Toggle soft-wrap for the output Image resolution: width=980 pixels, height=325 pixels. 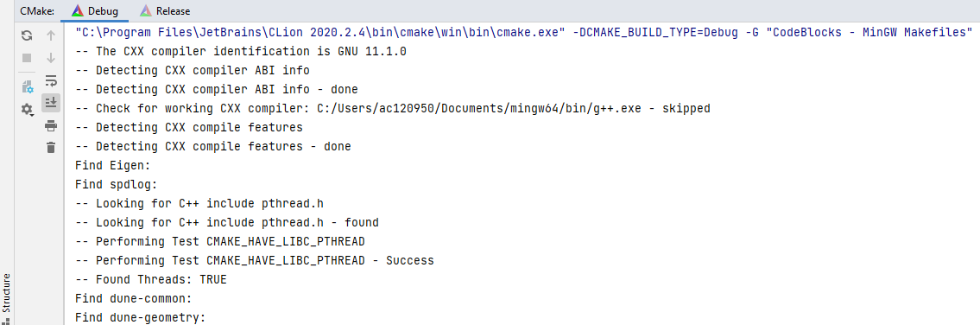51,80
